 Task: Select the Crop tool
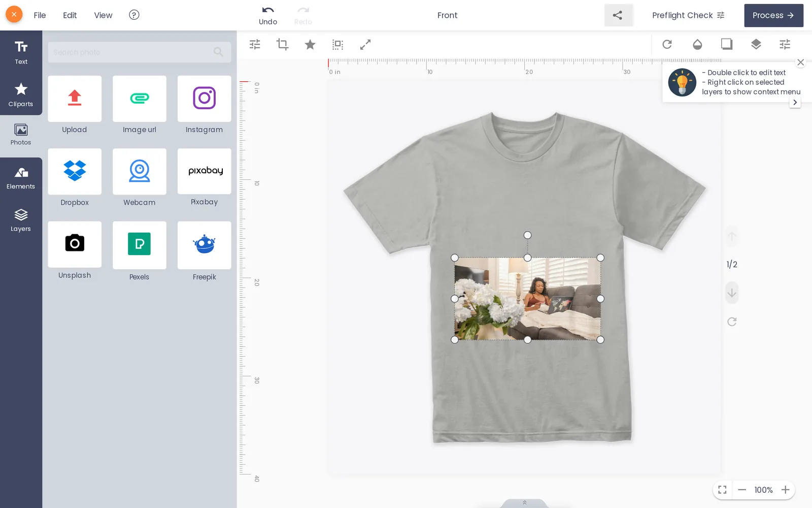click(282, 45)
